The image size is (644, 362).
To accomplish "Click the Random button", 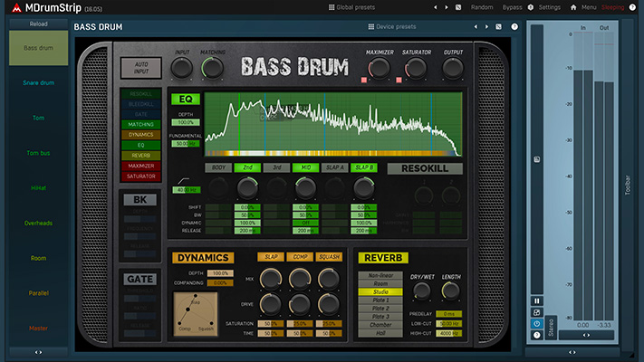I will click(x=482, y=7).
